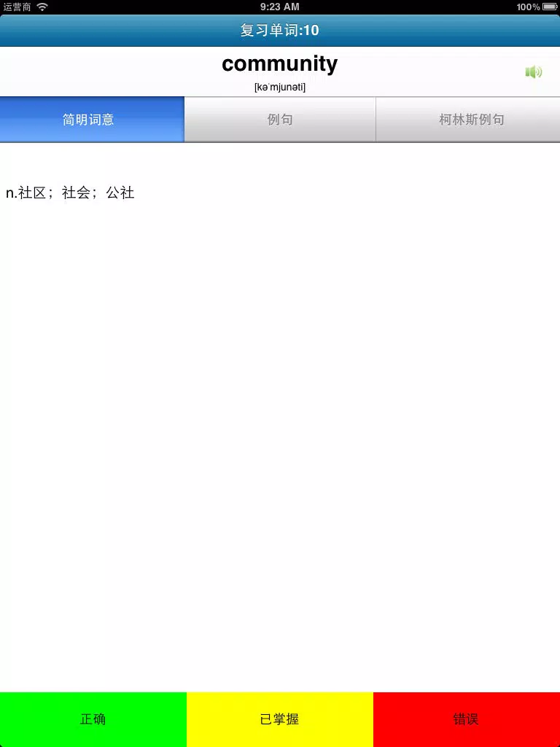Switch to the 例句 tab

pos(280,120)
